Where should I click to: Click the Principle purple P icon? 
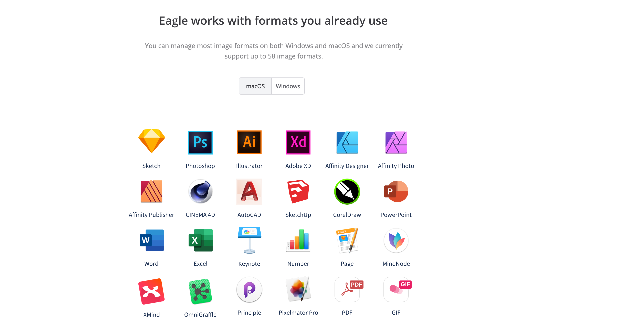coord(249,289)
